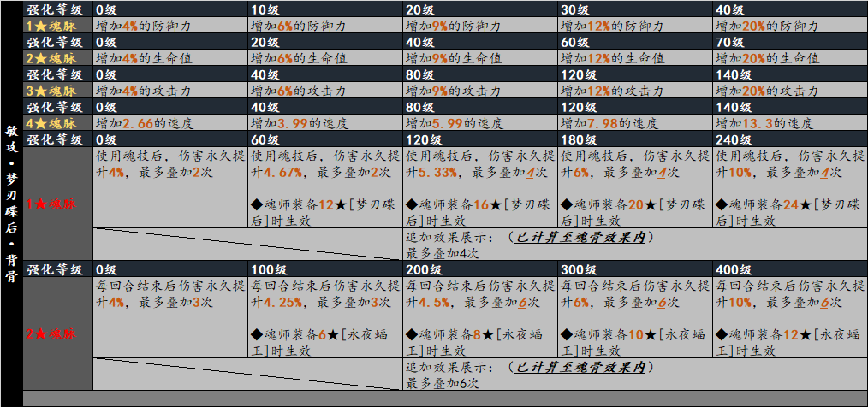Click the cell 增加13.3的速度
The width and height of the screenshot is (868, 407).
(790, 123)
